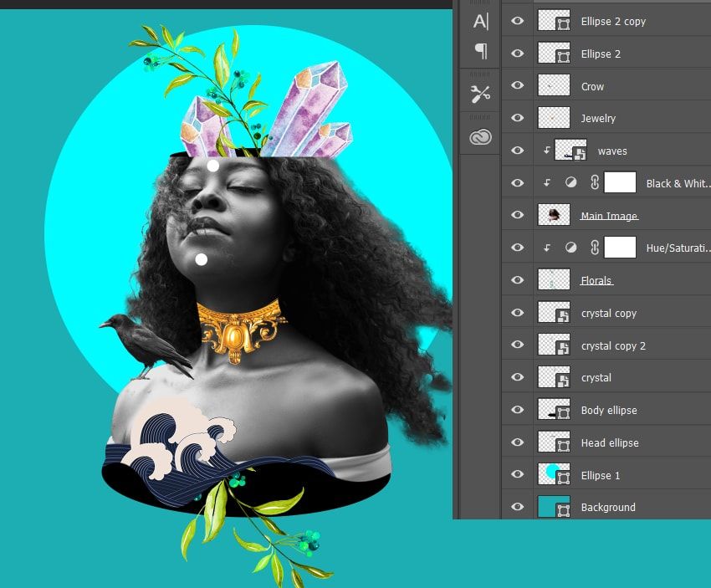Click the Hue/Saturation adjustment layer icon
711x588 pixels.
coord(570,248)
